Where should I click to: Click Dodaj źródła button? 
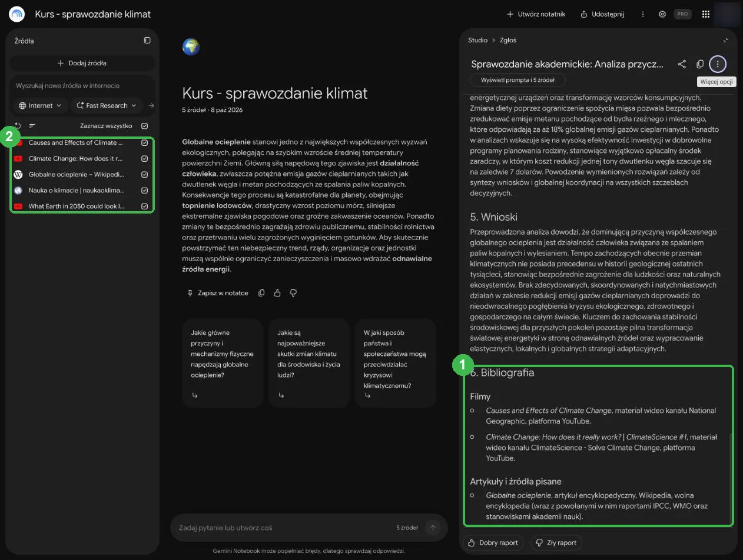(82, 63)
